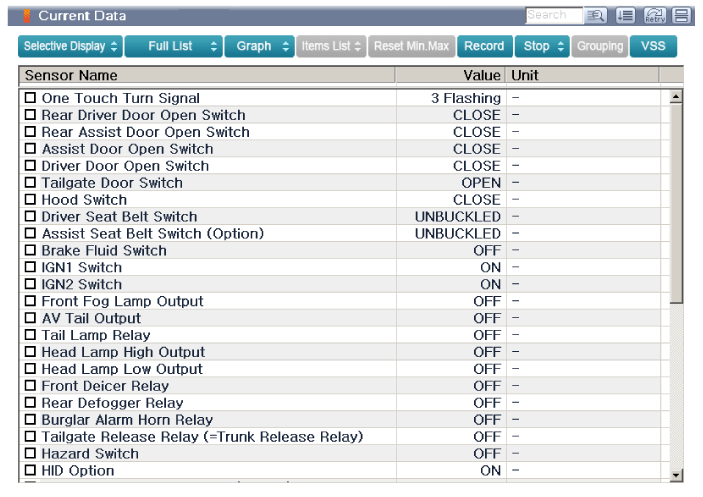
Task: Click the sort list icon in title bar
Action: tap(626, 15)
